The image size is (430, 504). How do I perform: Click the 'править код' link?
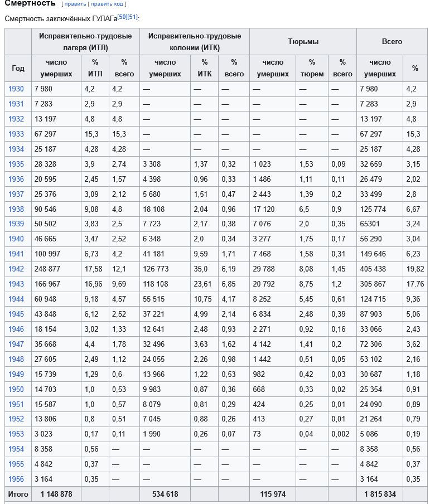(x=107, y=4)
